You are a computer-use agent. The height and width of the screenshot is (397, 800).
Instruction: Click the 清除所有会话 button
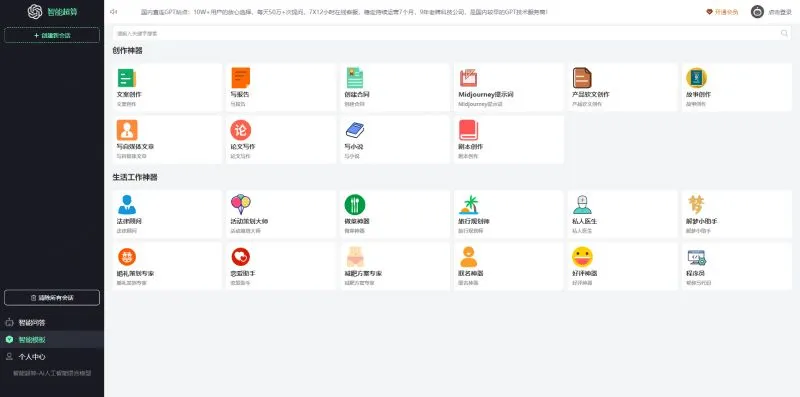pyautogui.click(x=52, y=297)
